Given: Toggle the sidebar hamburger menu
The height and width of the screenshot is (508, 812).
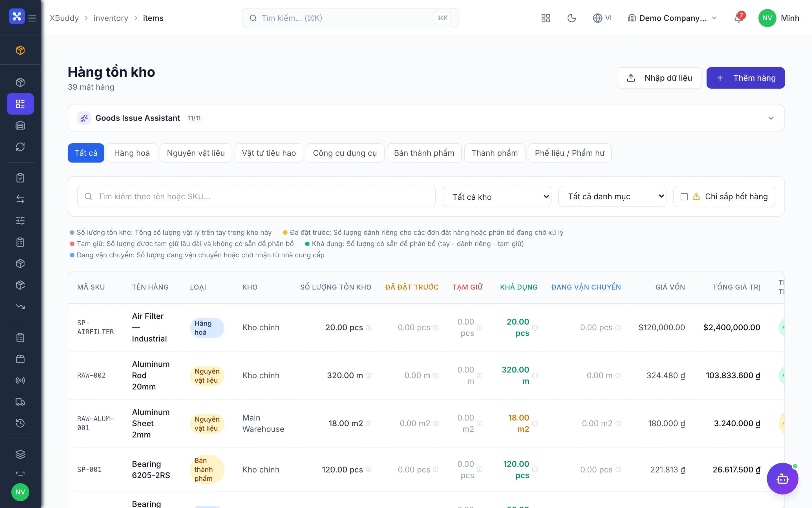Looking at the screenshot, I should [x=32, y=18].
